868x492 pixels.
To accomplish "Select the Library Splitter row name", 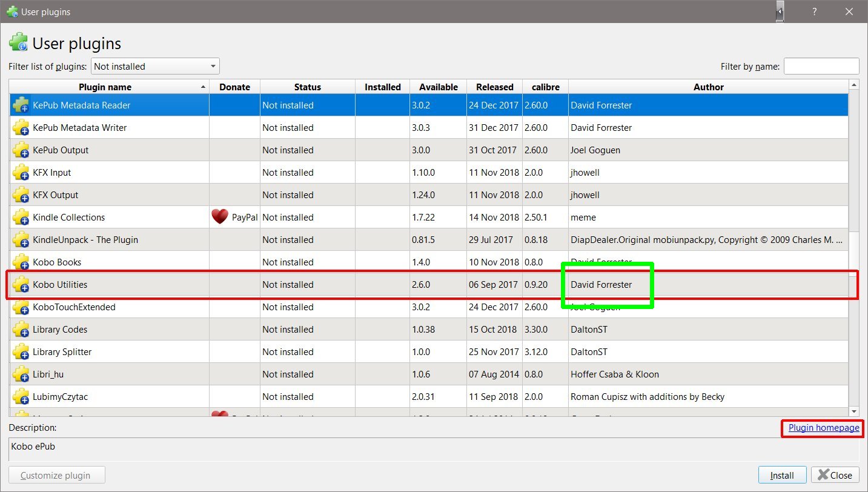I will click(x=62, y=351).
